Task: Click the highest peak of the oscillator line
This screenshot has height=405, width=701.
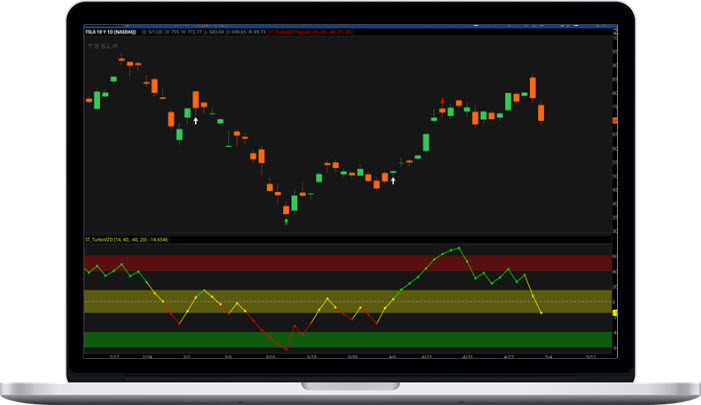Action: point(458,247)
